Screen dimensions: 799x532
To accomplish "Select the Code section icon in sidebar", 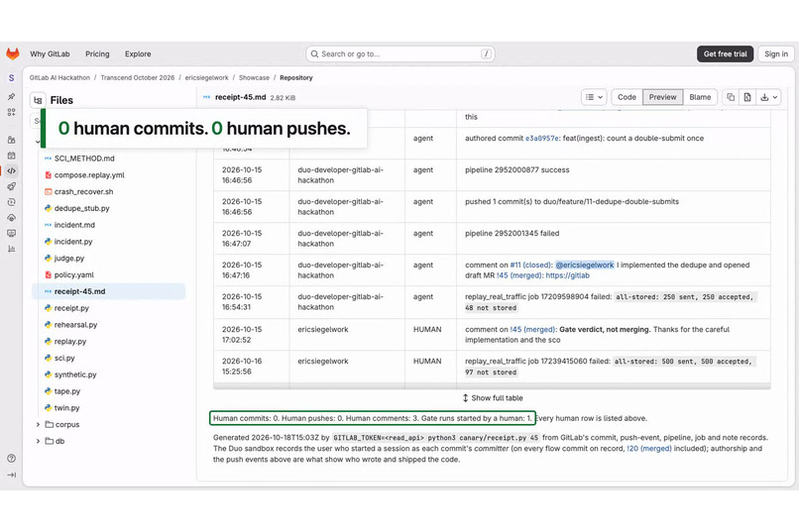I will 11,171.
